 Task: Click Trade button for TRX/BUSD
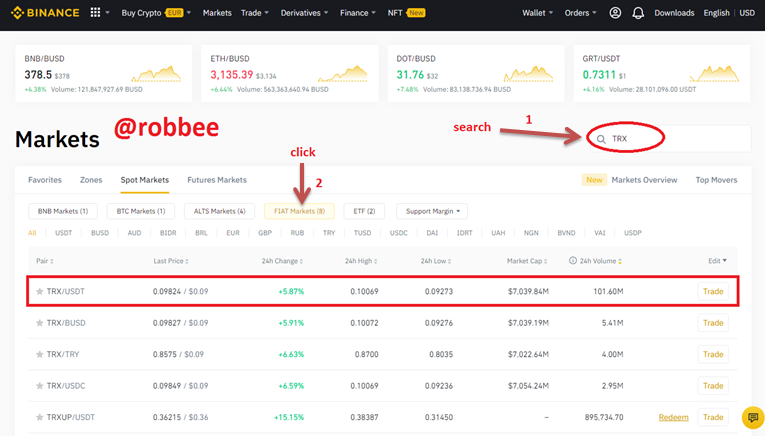click(x=713, y=323)
